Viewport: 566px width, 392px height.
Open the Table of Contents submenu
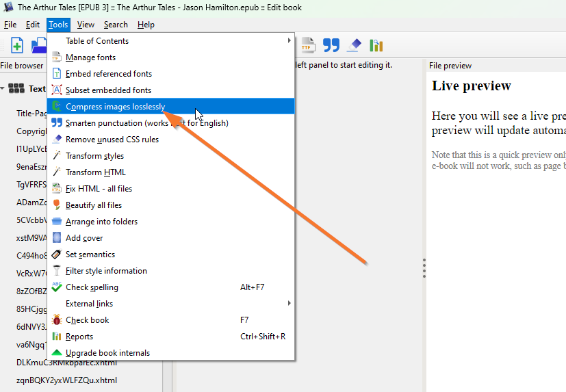170,41
